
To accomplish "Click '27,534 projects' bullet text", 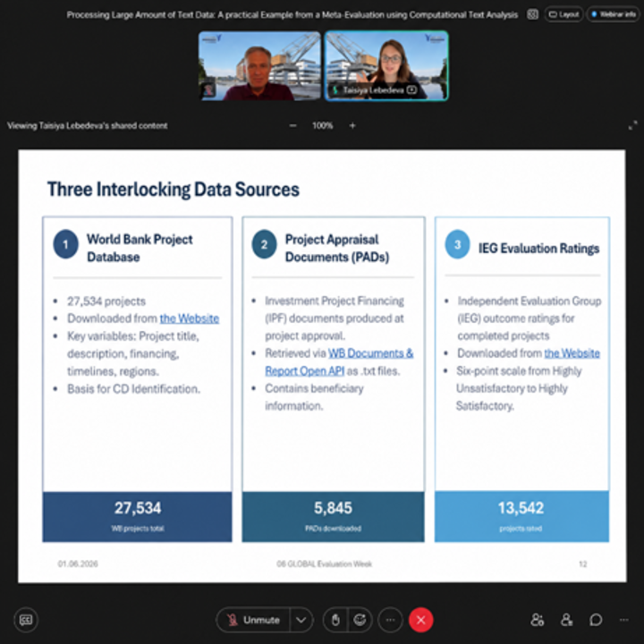I will coord(106,301).
